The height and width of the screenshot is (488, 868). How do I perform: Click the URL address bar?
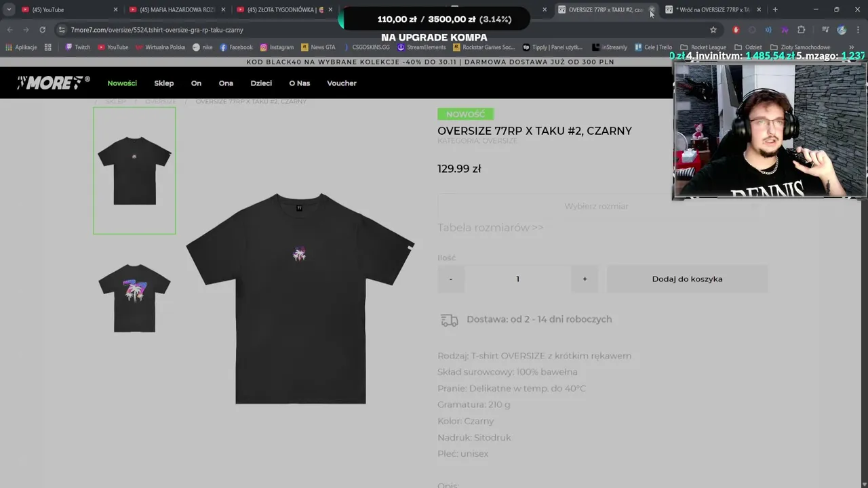[380, 30]
